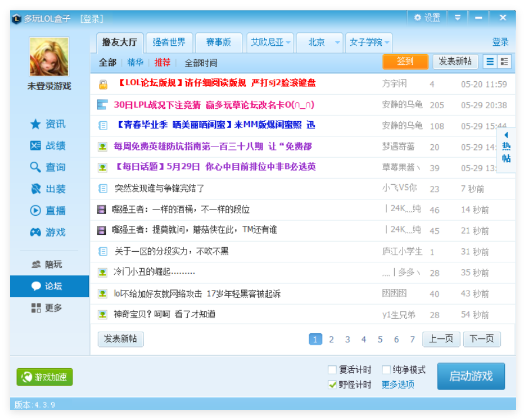This screenshot has height=420, width=526.
Task: Click the video icon of 提莫就问 post
Action: pyautogui.click(x=101, y=230)
